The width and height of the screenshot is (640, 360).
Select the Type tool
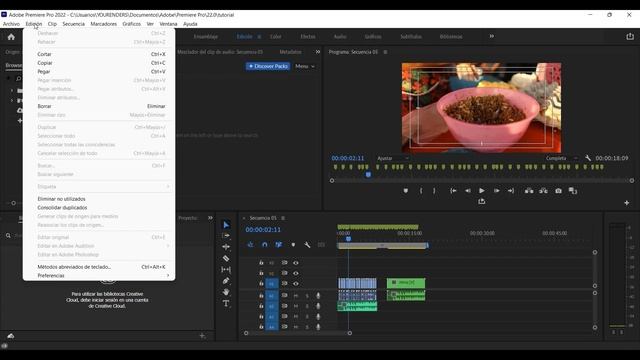[x=226, y=303]
